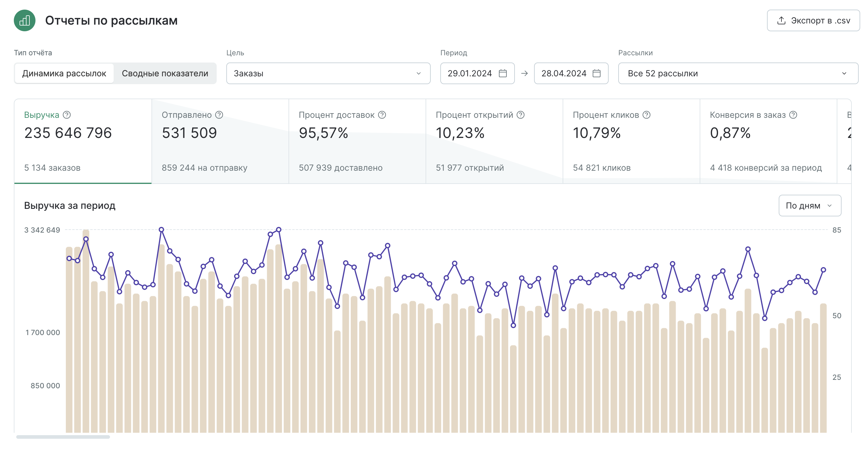Click the horizontal scrollbar below the chart
The image size is (868, 467).
(x=63, y=437)
